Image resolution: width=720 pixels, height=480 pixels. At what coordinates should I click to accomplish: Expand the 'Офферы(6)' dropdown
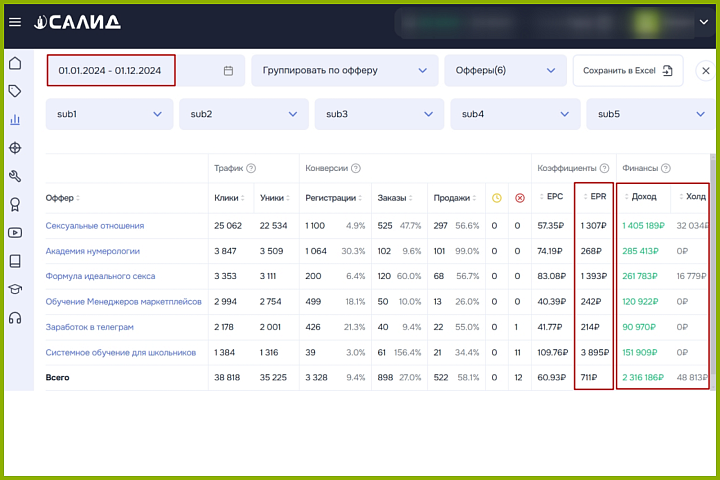[x=504, y=71]
